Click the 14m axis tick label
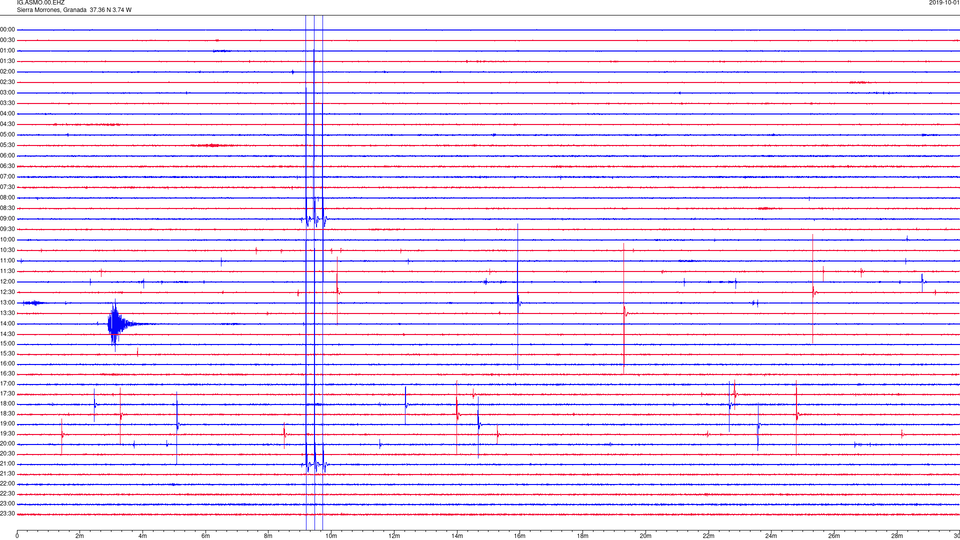This screenshot has height=540, width=960. (457, 536)
